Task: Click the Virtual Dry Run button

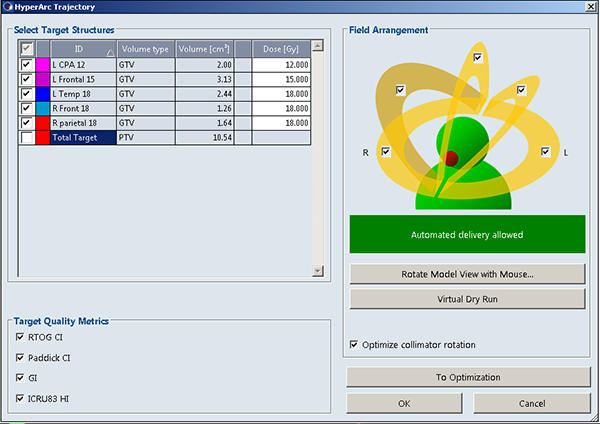Action: tap(467, 298)
